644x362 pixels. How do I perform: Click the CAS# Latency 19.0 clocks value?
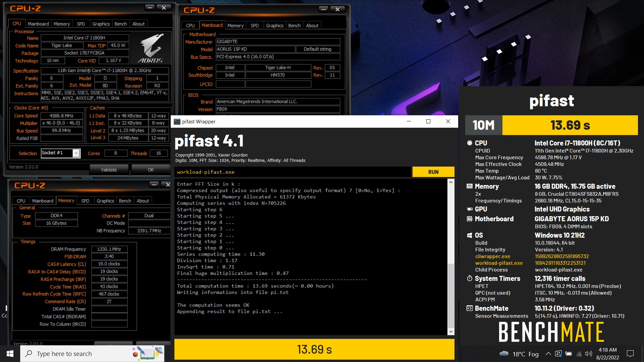pos(109,264)
